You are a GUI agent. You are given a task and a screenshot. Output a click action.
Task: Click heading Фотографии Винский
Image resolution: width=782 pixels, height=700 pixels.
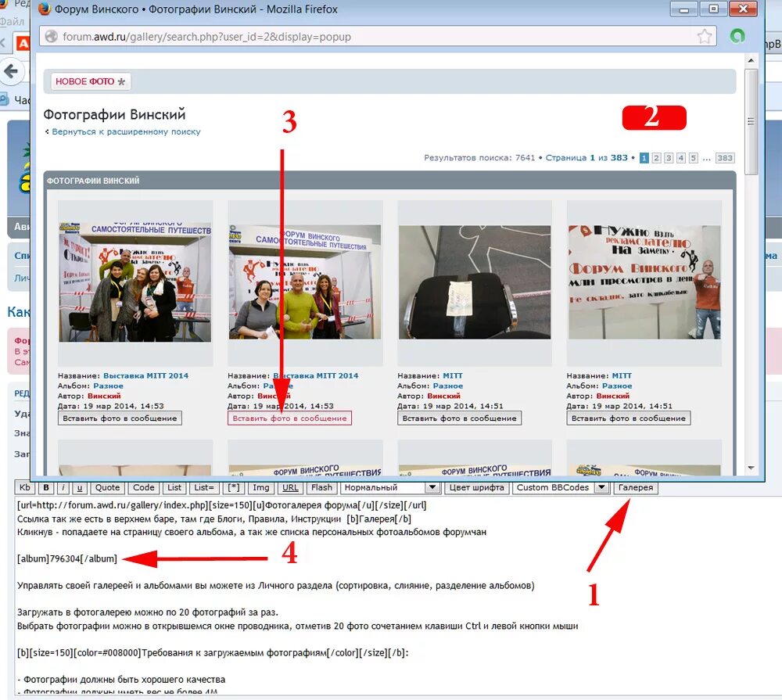coord(114,114)
